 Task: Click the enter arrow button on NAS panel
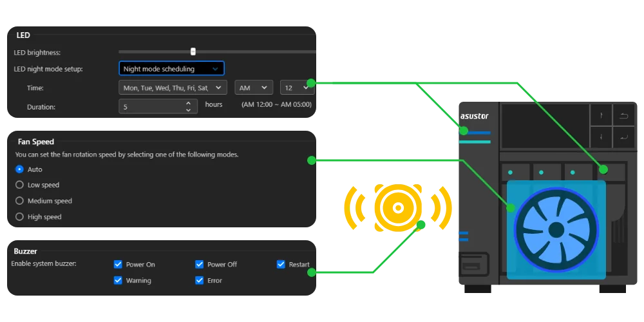coord(624,137)
